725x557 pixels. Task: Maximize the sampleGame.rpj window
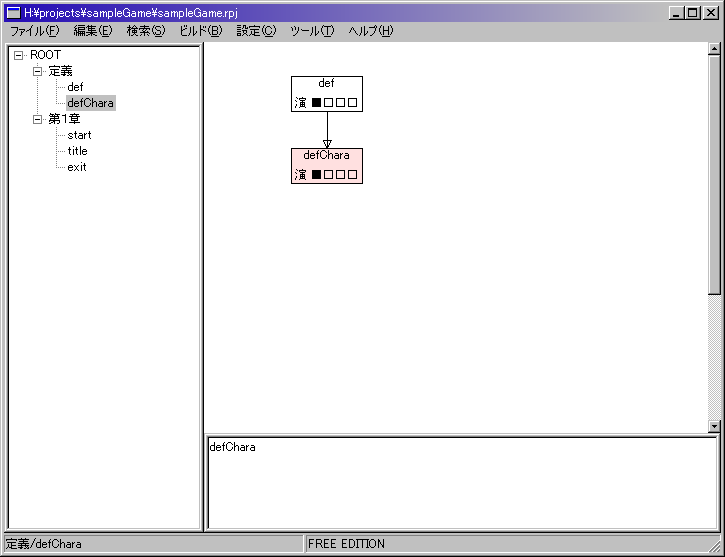[693, 13]
